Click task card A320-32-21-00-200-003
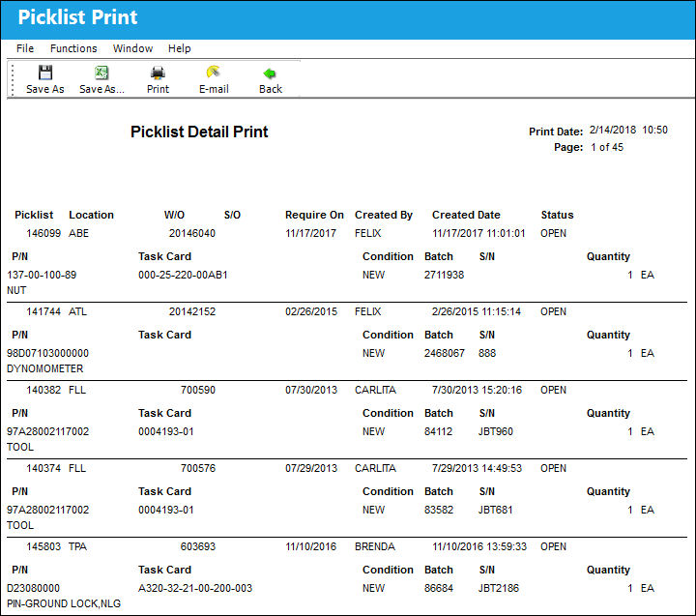696x616 pixels. click(x=195, y=588)
